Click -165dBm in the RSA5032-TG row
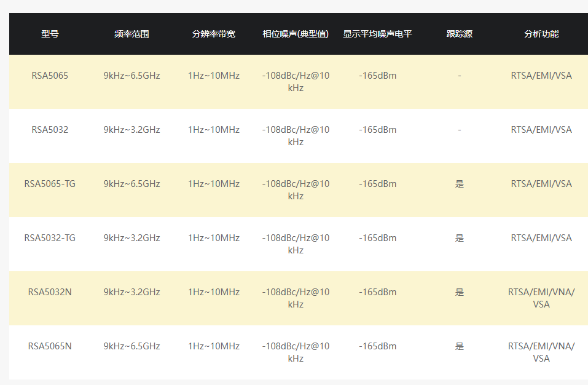 pyautogui.click(x=378, y=237)
